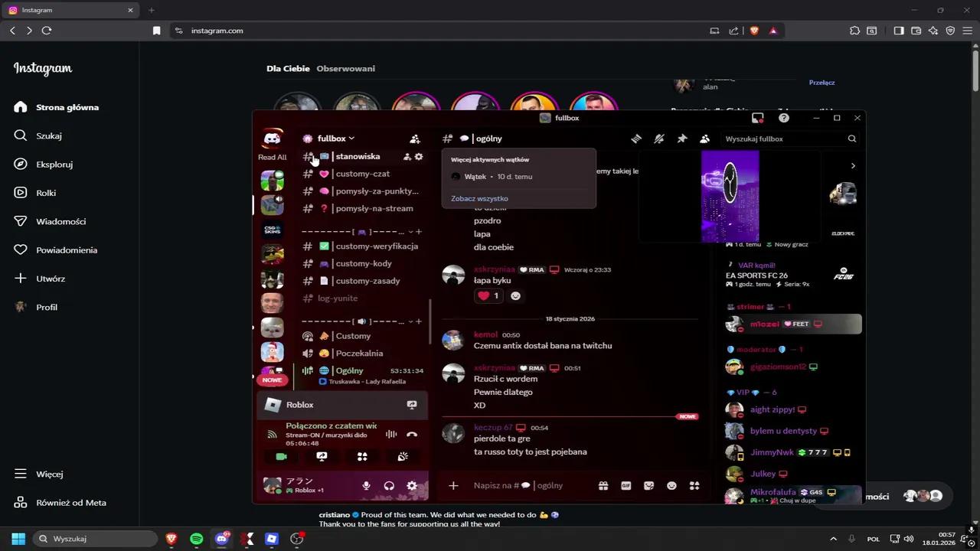Click the plus attachment button in chat
This screenshot has height=551, width=980.
point(453,485)
